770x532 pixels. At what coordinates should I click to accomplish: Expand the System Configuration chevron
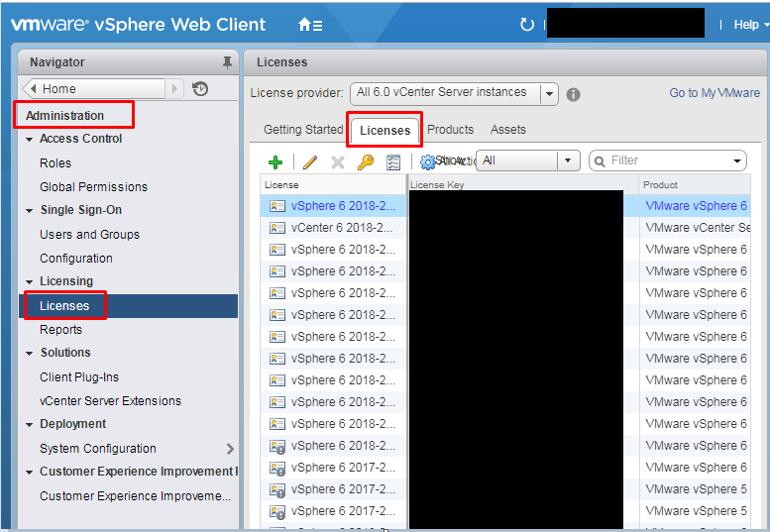[230, 449]
